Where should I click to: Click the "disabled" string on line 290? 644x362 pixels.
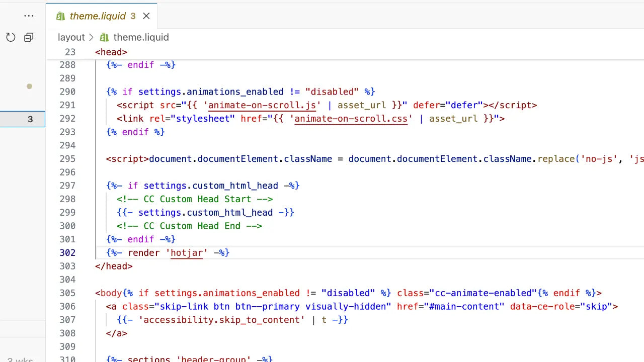pyautogui.click(x=332, y=92)
